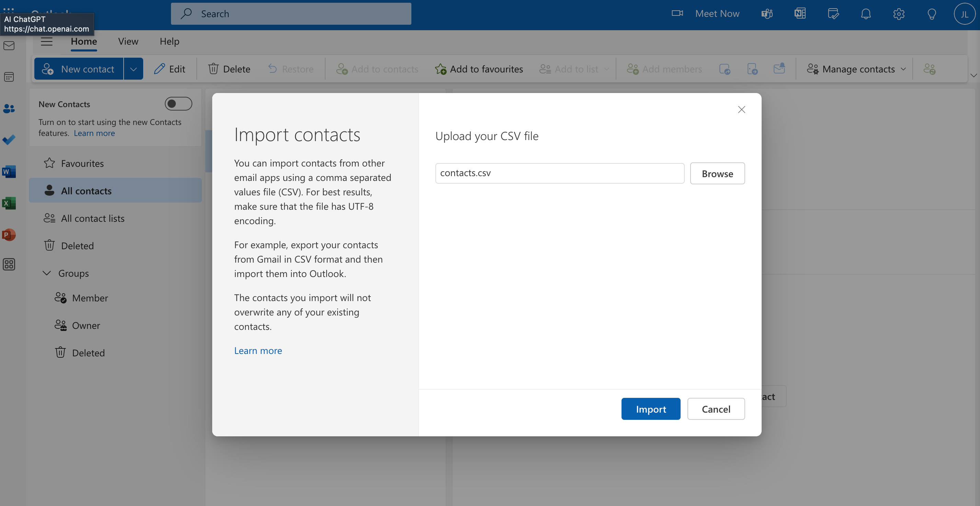This screenshot has width=980, height=506.
Task: Click the Import button
Action: tap(651, 409)
